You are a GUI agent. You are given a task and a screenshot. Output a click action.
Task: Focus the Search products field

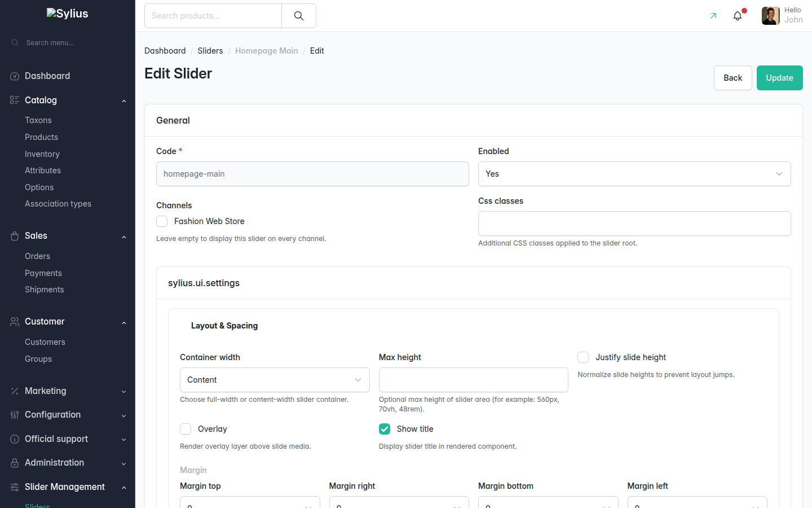click(213, 16)
